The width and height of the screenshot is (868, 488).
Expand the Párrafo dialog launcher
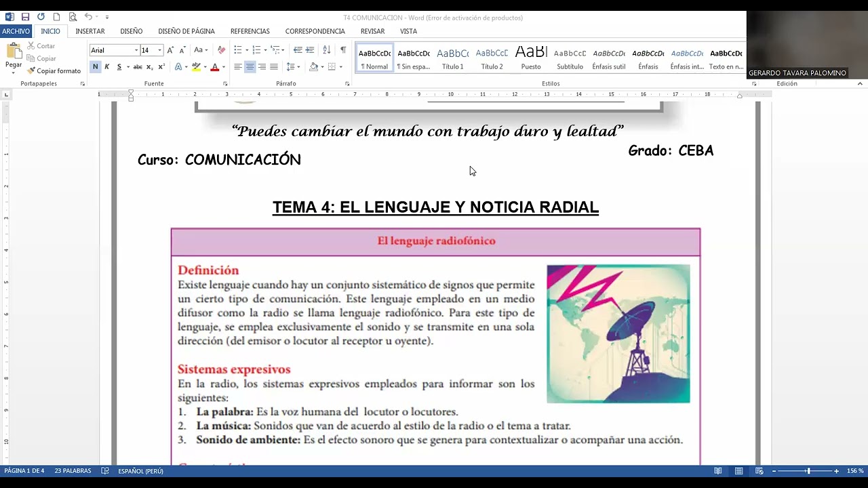347,84
